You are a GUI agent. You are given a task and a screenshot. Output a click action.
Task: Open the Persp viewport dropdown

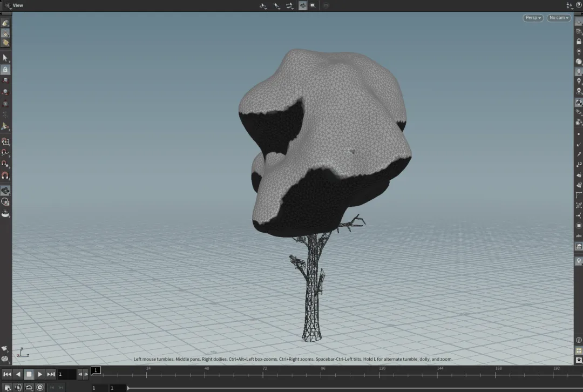533,18
